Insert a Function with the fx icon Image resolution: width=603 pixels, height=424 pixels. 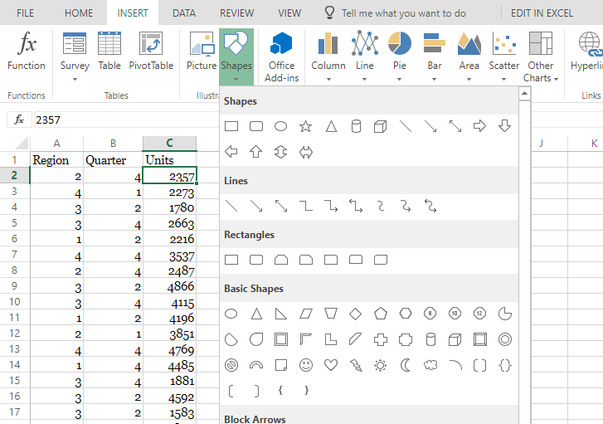(26, 52)
